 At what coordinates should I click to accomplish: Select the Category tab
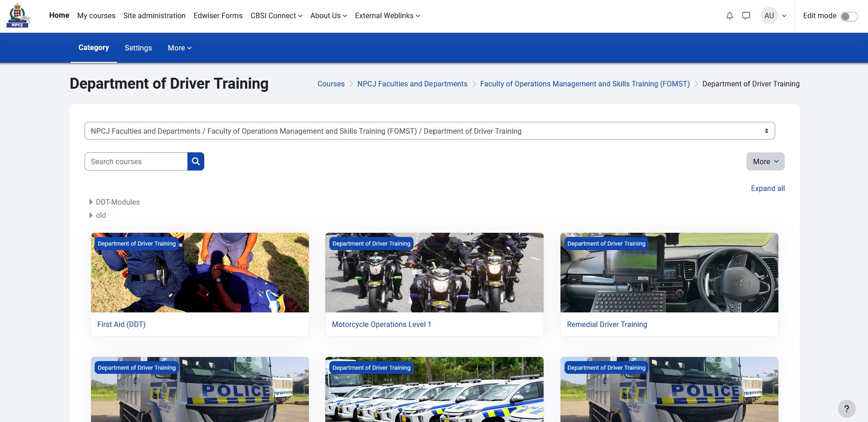click(x=94, y=48)
